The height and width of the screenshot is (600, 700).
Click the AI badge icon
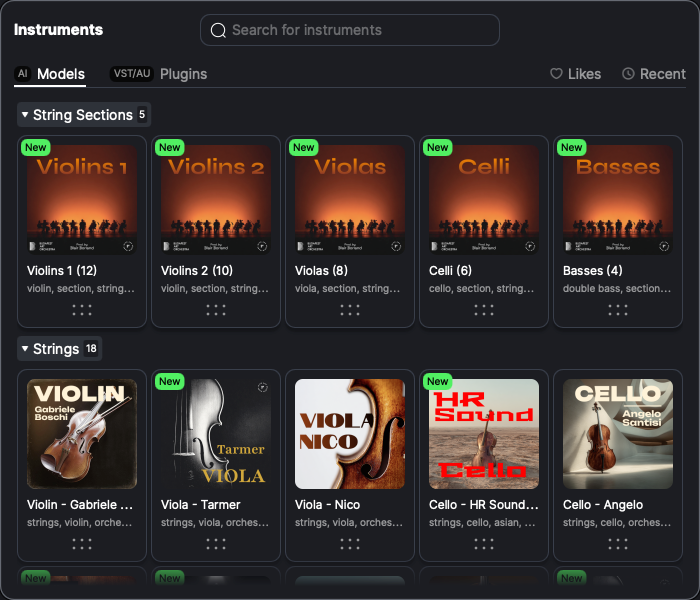(x=23, y=74)
